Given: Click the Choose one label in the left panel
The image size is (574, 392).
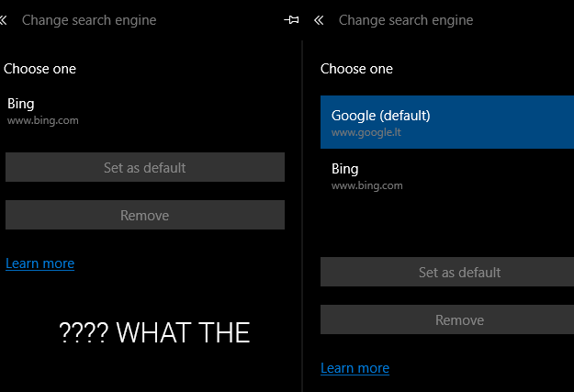Looking at the screenshot, I should 39,69.
